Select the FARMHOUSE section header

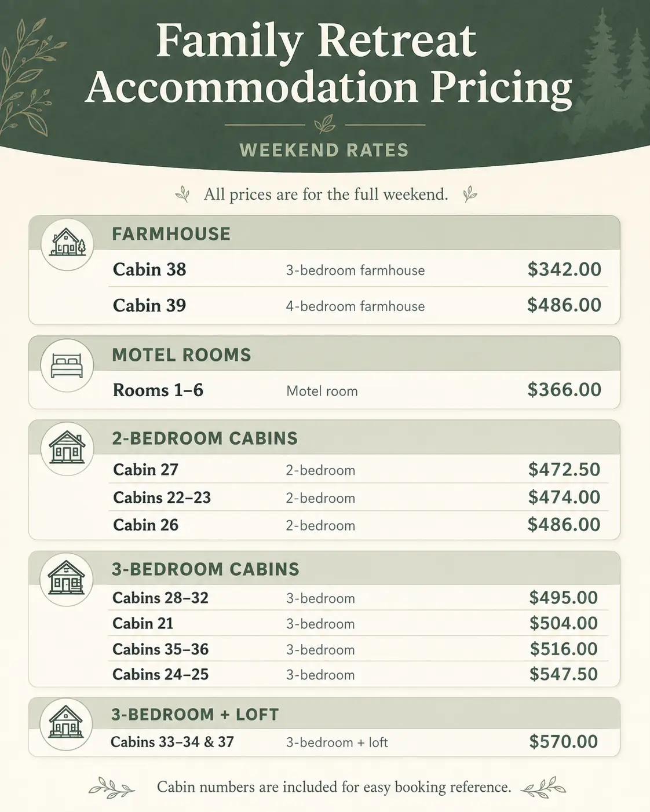pyautogui.click(x=171, y=234)
